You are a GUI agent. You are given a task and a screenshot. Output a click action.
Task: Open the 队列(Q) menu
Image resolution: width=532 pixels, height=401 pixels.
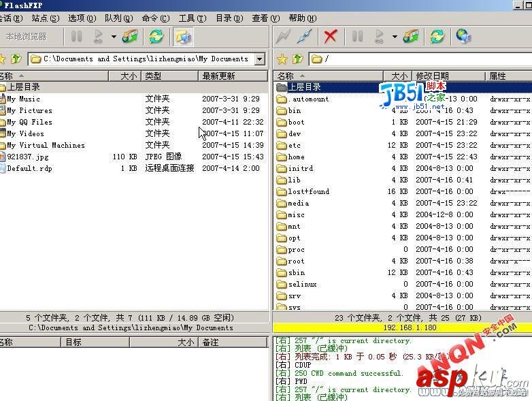pos(118,18)
